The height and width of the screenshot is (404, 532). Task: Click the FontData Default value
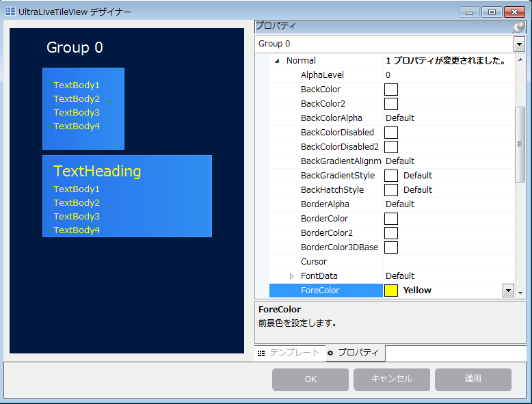(400, 276)
